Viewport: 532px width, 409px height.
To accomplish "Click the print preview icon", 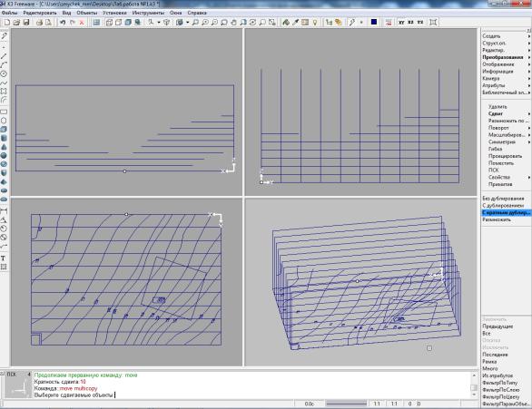I will point(49,23).
